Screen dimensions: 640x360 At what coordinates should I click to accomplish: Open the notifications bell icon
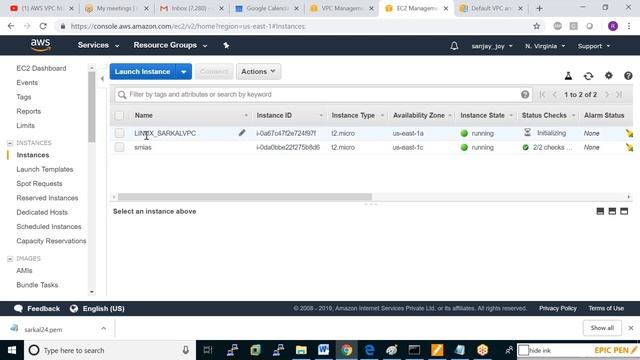[x=454, y=46]
